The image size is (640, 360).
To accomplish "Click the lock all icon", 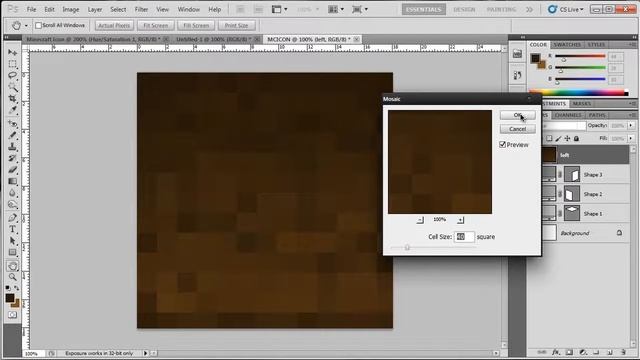I will tap(576, 138).
